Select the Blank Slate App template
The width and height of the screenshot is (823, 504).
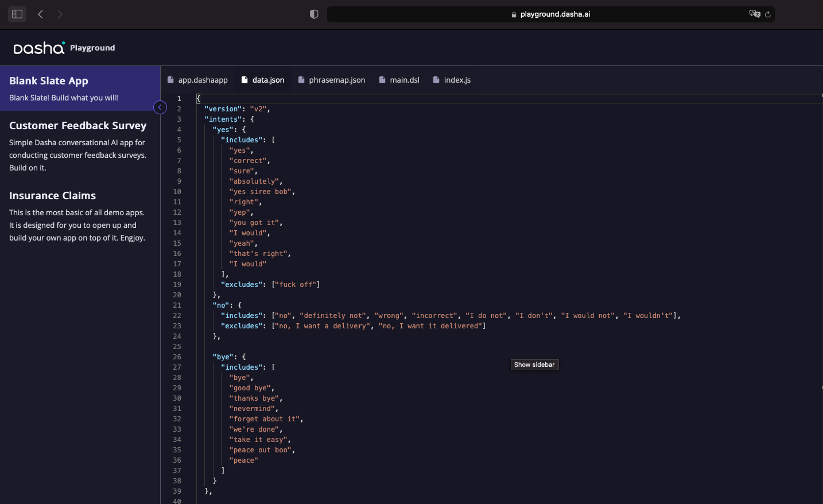coord(80,88)
